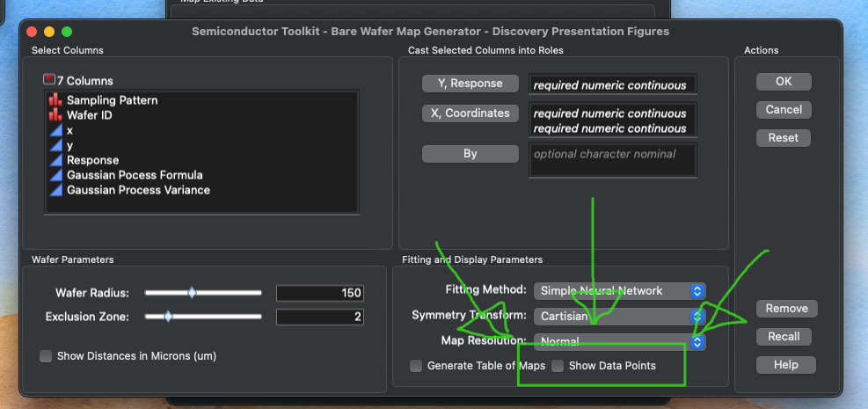The image size is (868, 409).
Task: Click the continuous icon beside Response column
Action: (x=55, y=160)
